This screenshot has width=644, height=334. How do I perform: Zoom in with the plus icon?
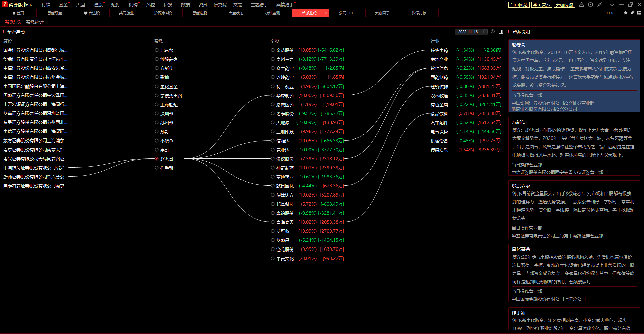pos(619,13)
